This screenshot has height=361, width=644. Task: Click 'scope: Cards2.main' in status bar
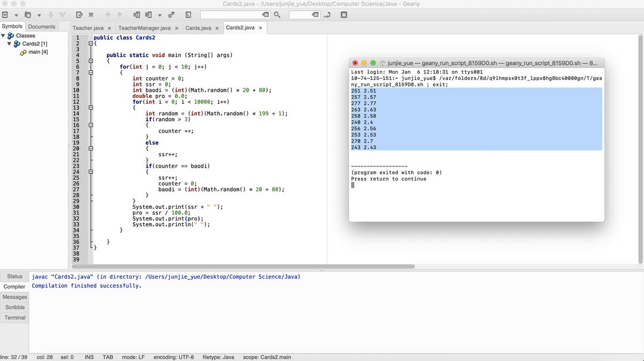coord(267,357)
